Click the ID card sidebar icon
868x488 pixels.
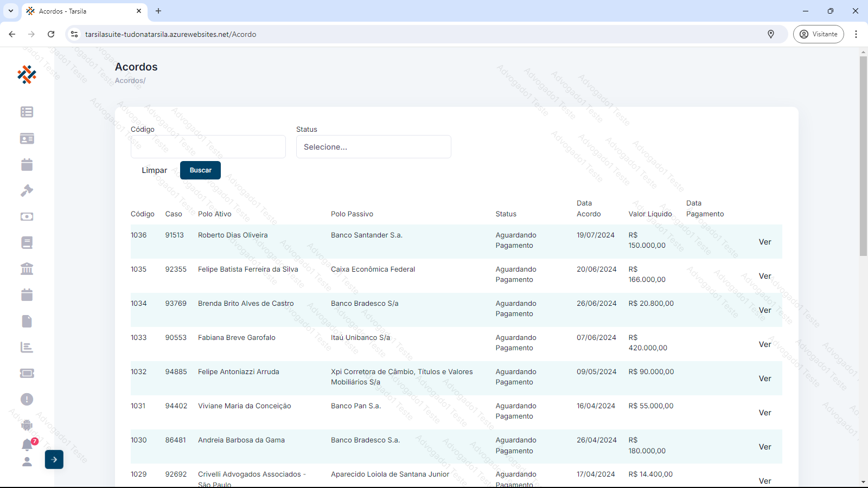pos(27,138)
